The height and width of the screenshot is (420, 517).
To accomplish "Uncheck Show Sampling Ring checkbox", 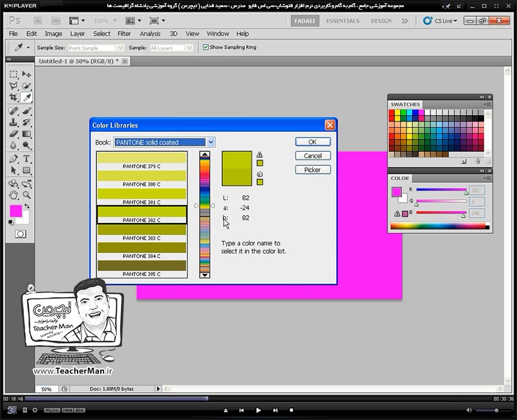I will (x=206, y=47).
